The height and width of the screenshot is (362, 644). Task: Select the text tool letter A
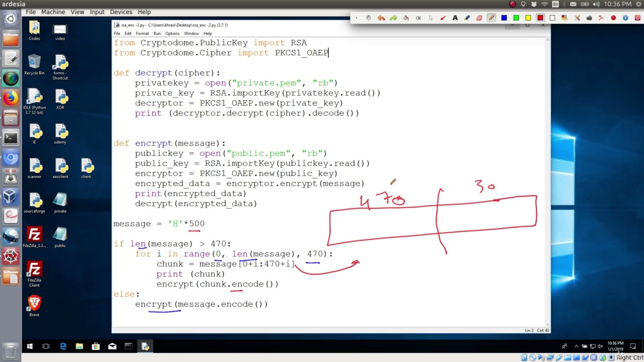[x=455, y=18]
